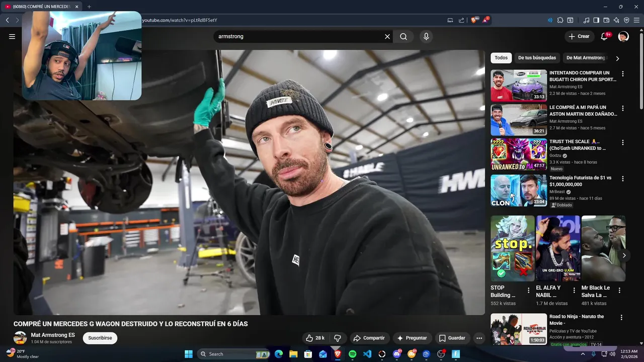Click the page vertical scrollbar
This screenshot has width=644, height=362.
point(641,70)
